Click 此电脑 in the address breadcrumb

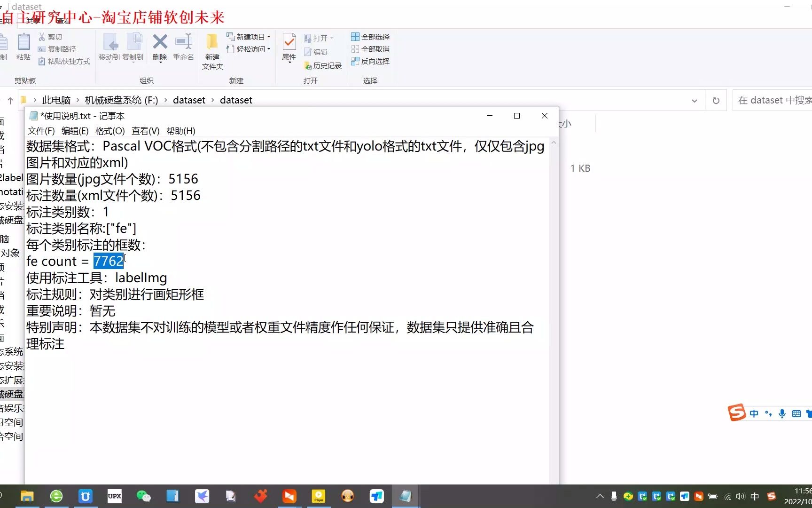[x=56, y=100]
